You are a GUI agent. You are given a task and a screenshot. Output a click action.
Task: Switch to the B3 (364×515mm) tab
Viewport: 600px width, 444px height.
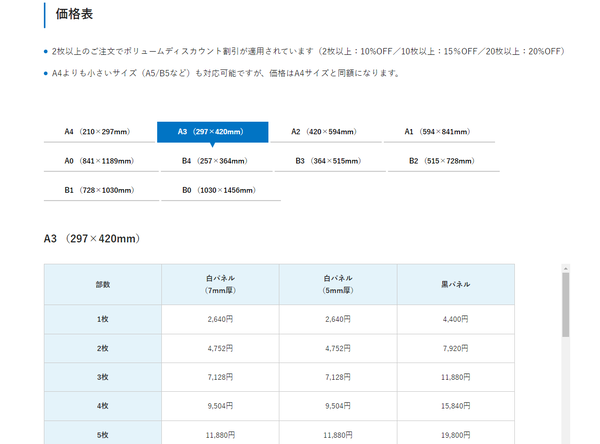pos(330,161)
